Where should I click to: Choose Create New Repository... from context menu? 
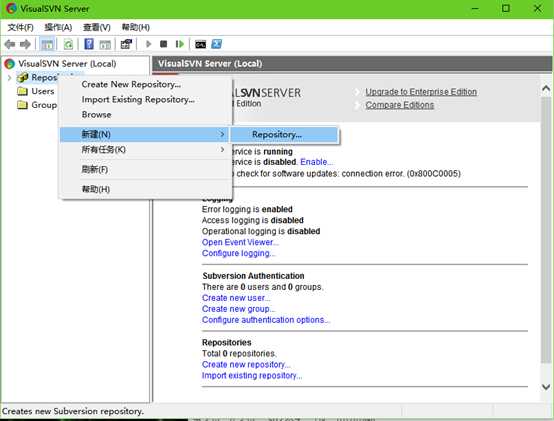pos(146,84)
